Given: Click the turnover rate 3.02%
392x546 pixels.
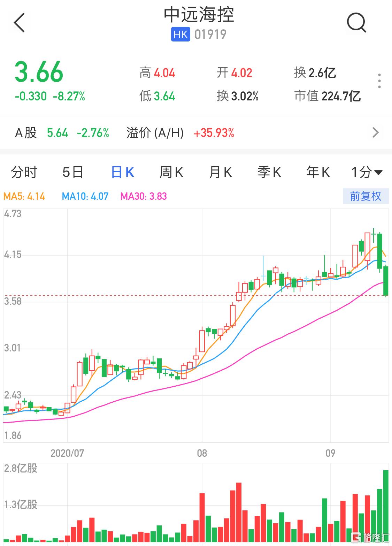Looking at the screenshot, I should pos(245,96).
